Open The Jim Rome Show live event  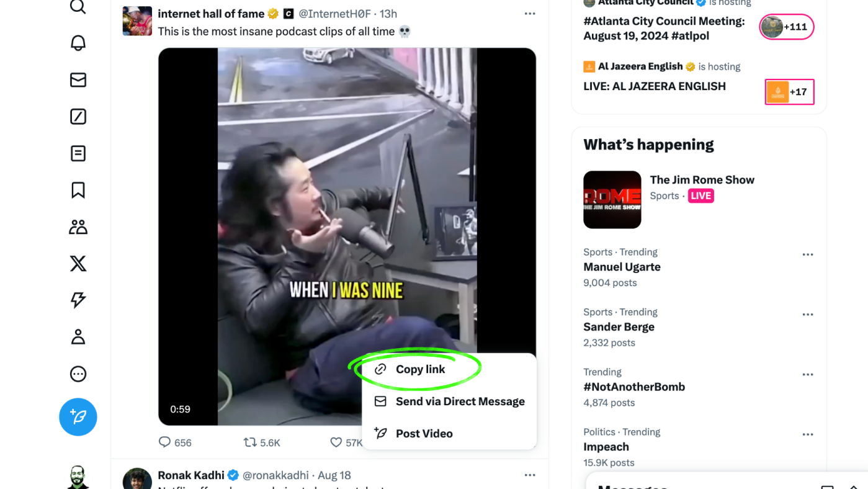click(x=702, y=180)
